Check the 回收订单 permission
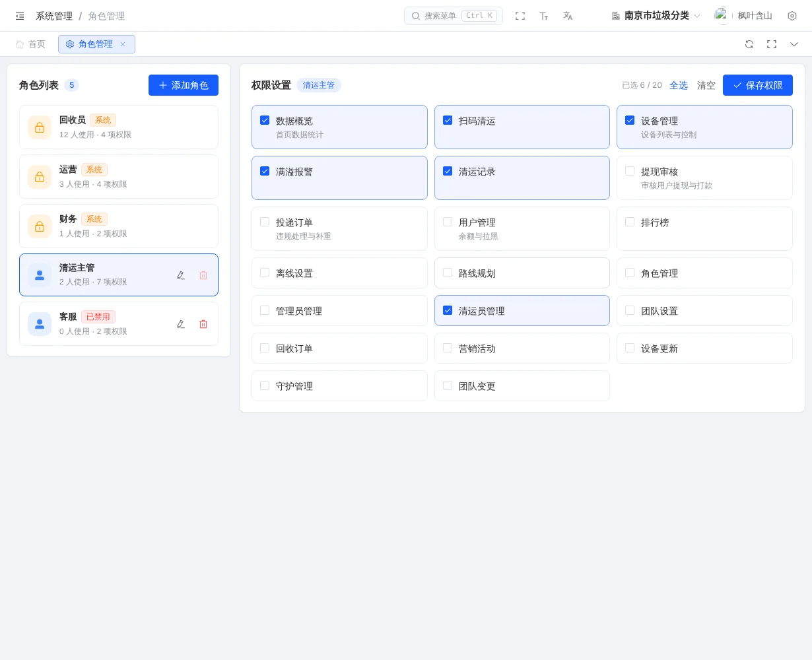 tap(265, 348)
